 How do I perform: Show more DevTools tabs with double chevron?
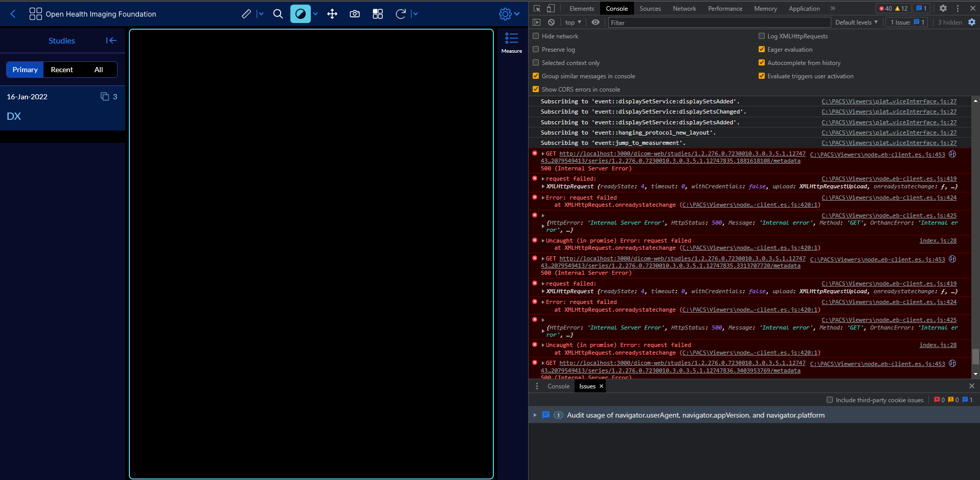coord(833,8)
